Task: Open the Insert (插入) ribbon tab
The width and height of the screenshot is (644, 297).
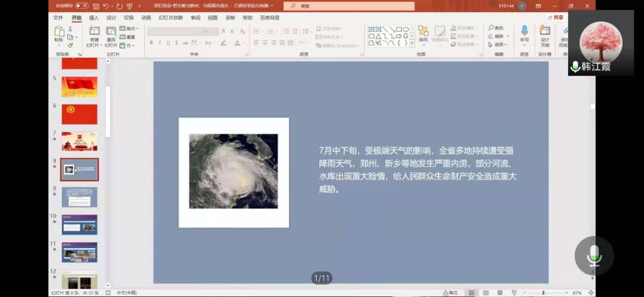Action: [94, 18]
